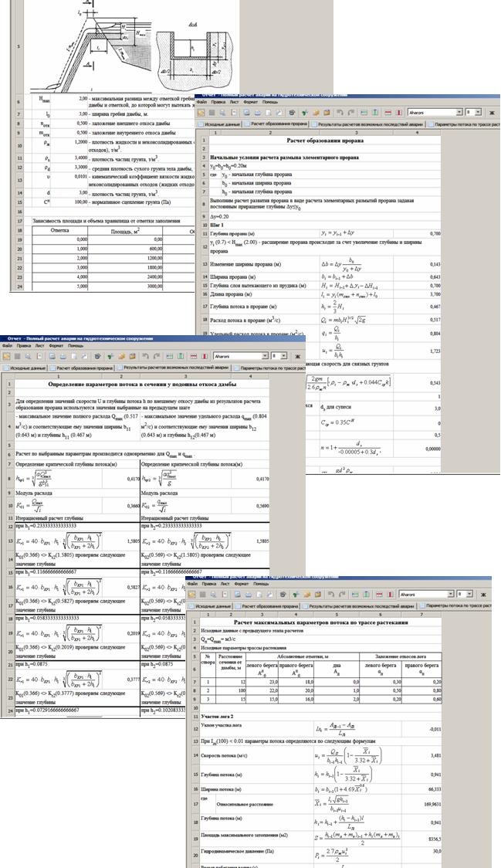
Task: Select Результаты расчетов возможных последствий аварии tab in подошвы откоса window
Action: pyautogui.click(x=174, y=368)
